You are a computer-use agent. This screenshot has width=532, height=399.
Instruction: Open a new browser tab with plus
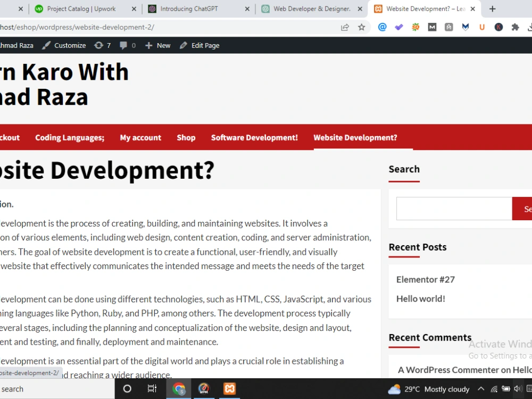pos(493,9)
